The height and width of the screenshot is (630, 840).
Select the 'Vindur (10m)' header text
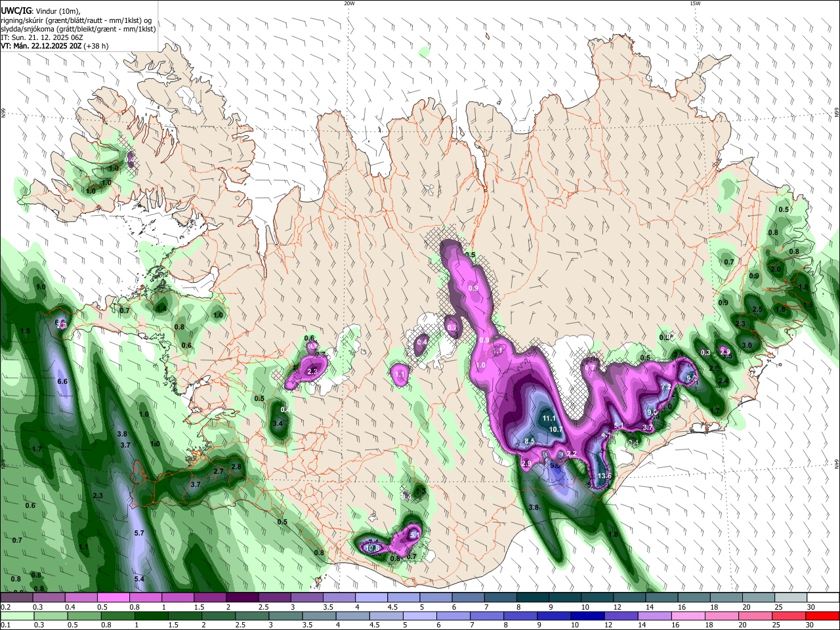click(56, 11)
